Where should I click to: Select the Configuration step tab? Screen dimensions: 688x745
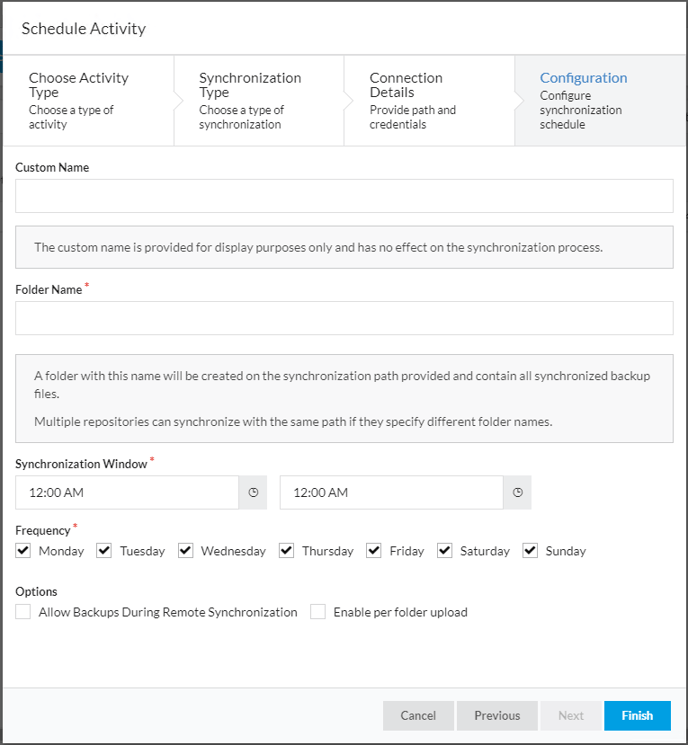(x=600, y=101)
